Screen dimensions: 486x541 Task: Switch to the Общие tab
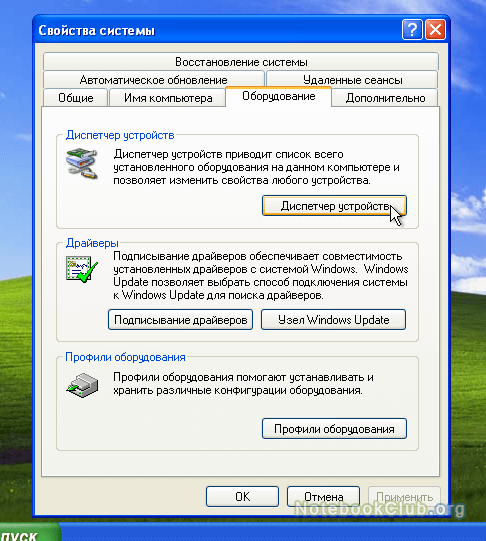pyautogui.click(x=76, y=98)
